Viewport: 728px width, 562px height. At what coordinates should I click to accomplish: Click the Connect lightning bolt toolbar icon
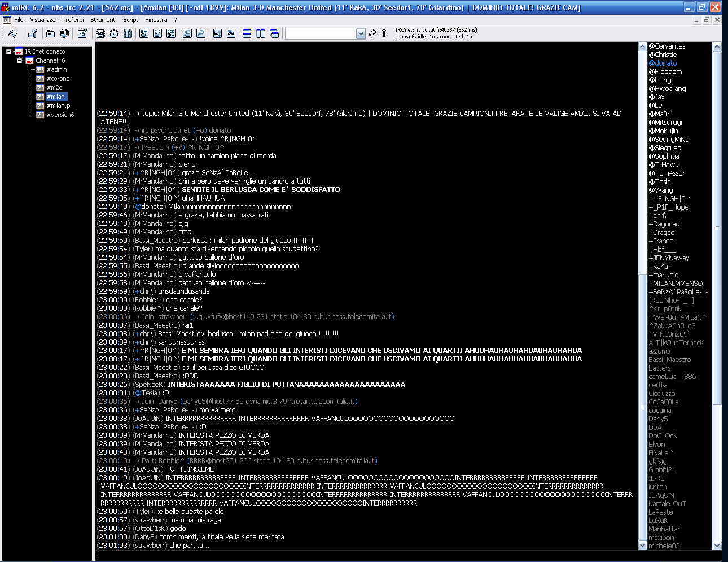(13, 34)
